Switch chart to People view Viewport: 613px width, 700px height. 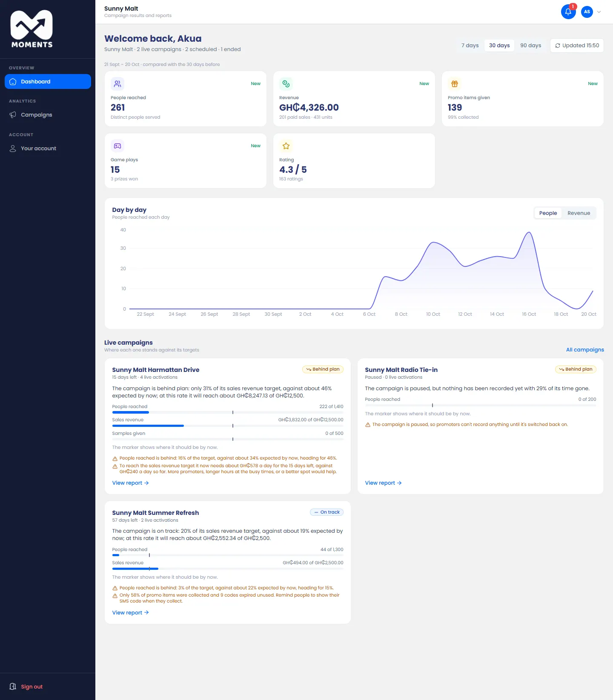point(548,213)
